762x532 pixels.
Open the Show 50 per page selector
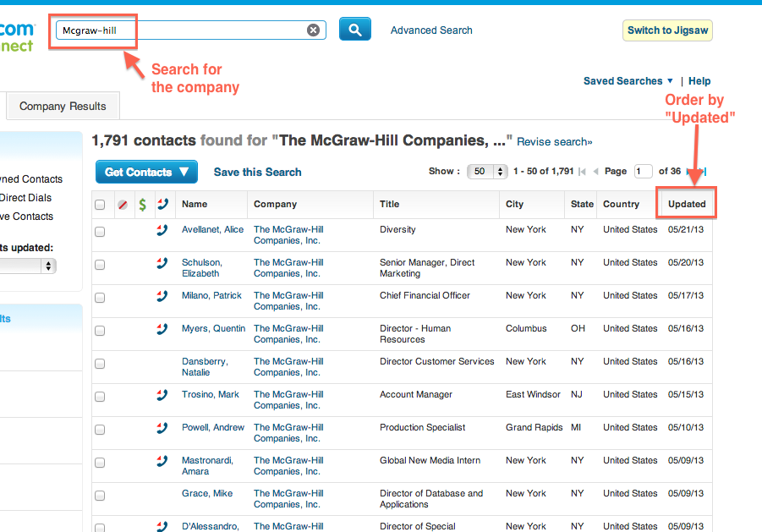[487, 172]
